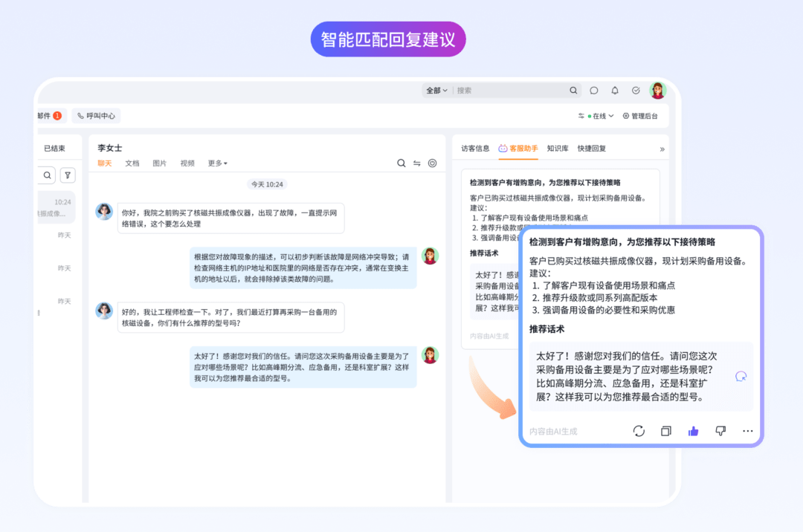Go to 管理后台
The height and width of the screenshot is (532, 803).
640,116
